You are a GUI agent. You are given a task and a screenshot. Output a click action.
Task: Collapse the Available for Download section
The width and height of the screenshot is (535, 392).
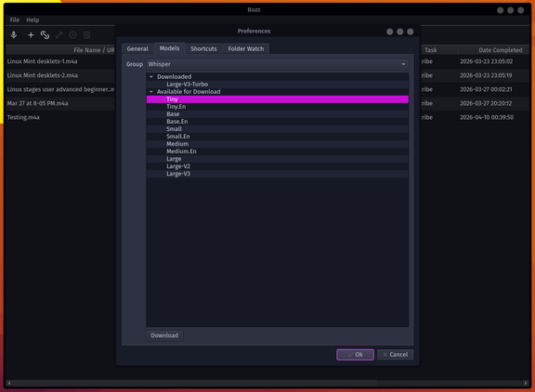pos(151,92)
